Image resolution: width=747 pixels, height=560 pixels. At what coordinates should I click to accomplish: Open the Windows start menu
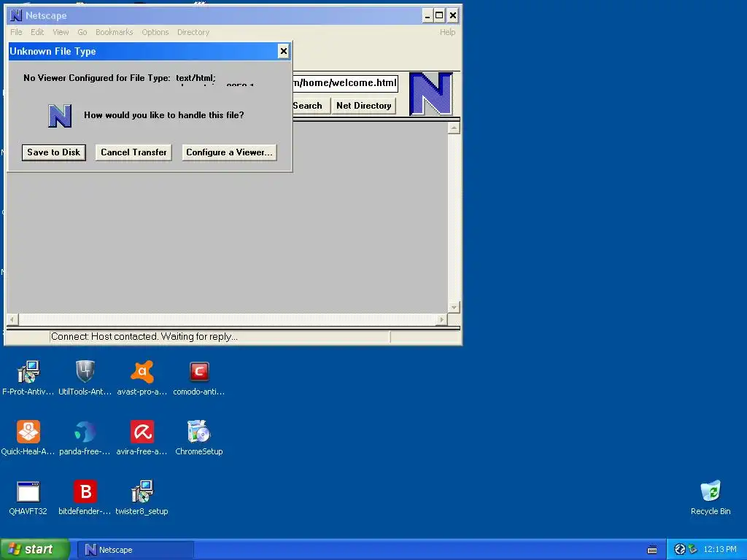tap(34, 550)
